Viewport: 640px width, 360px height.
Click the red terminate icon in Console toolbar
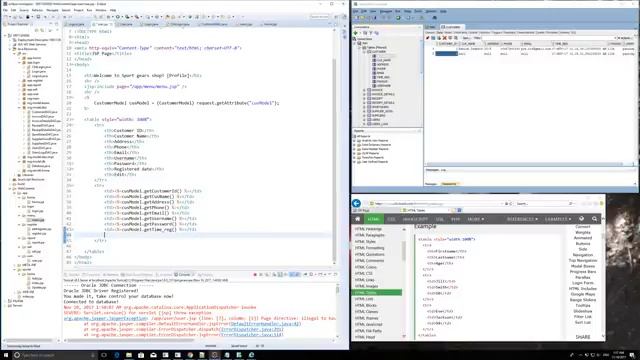[255, 275]
